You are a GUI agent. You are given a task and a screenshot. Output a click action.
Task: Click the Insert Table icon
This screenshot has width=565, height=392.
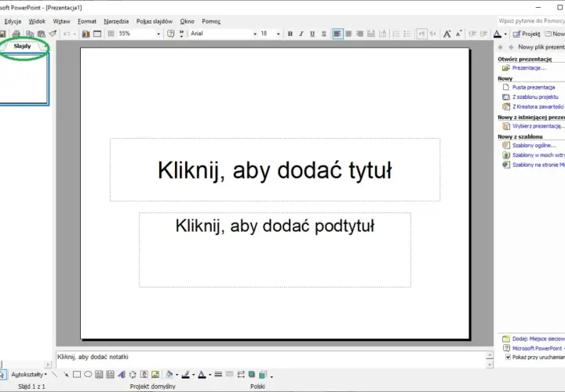(97, 34)
